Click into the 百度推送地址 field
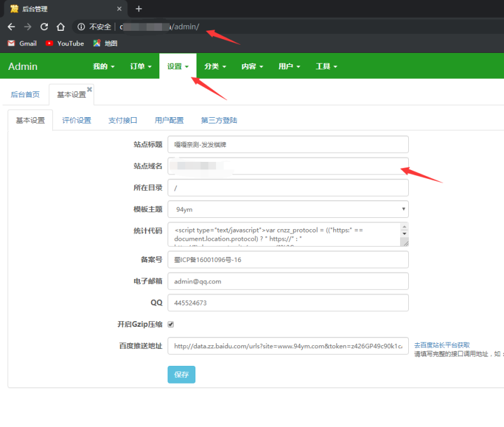The image size is (504, 427). [x=288, y=346]
